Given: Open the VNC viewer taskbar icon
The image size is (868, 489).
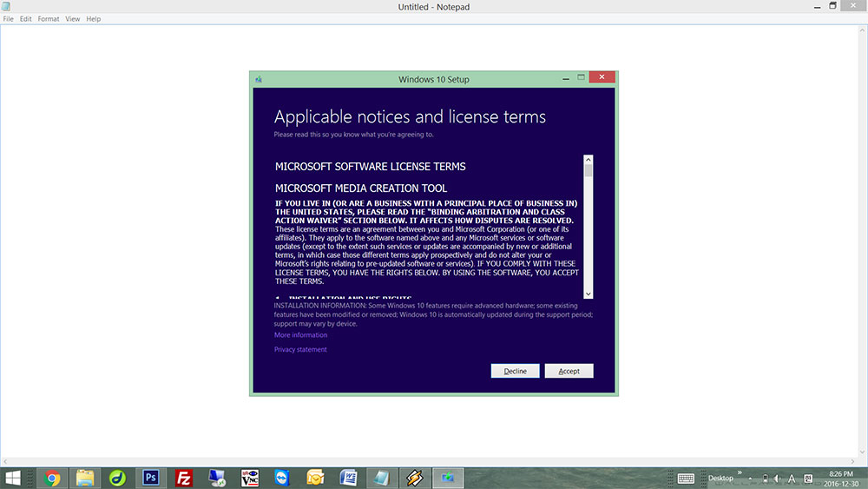Looking at the screenshot, I should pos(250,478).
